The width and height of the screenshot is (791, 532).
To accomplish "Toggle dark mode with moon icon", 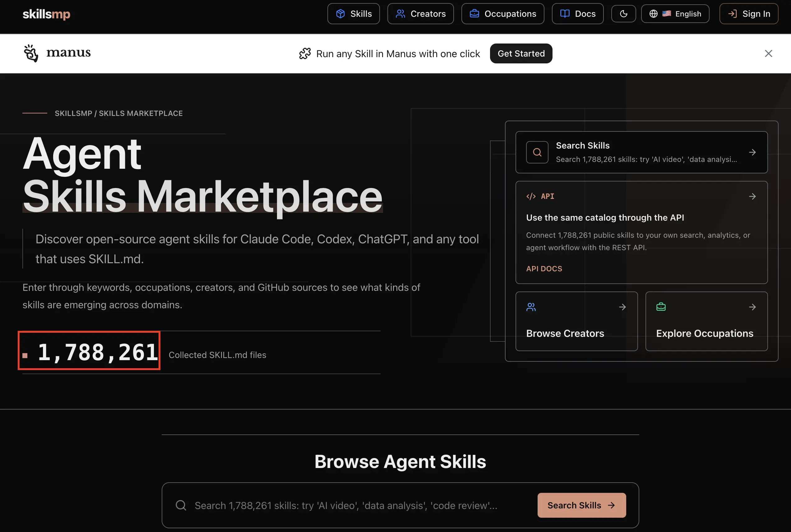I will click(x=623, y=14).
